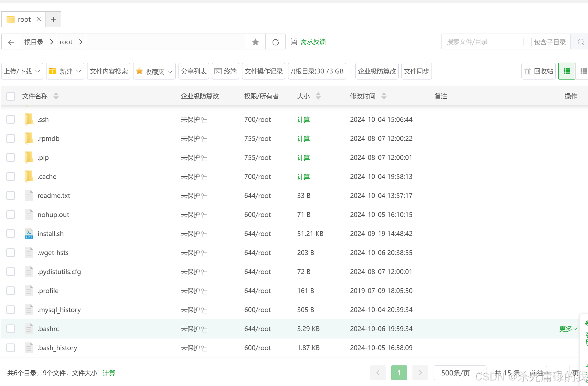The height and width of the screenshot is (386, 588).
Task: Toggle tamper-proof lock for nohup.out
Action: click(x=204, y=215)
